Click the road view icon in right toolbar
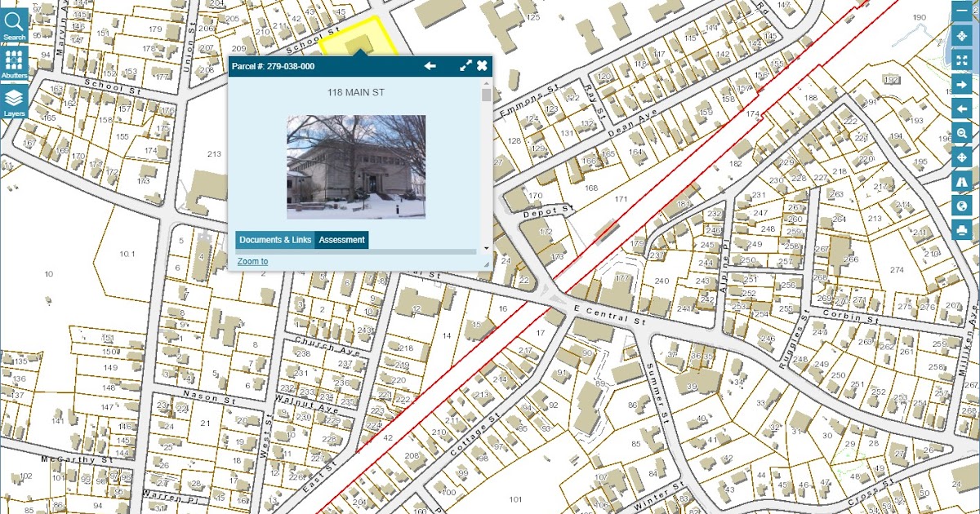The width and height of the screenshot is (980, 514). point(962,181)
